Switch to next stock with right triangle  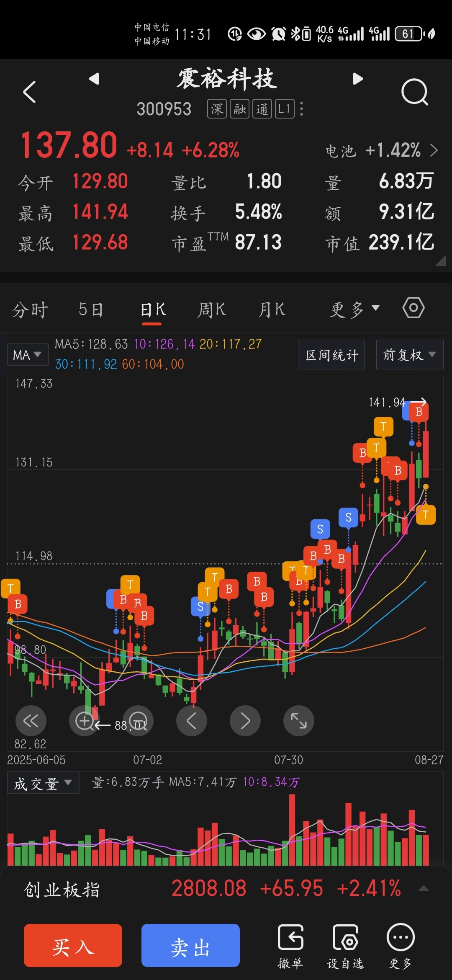click(357, 78)
